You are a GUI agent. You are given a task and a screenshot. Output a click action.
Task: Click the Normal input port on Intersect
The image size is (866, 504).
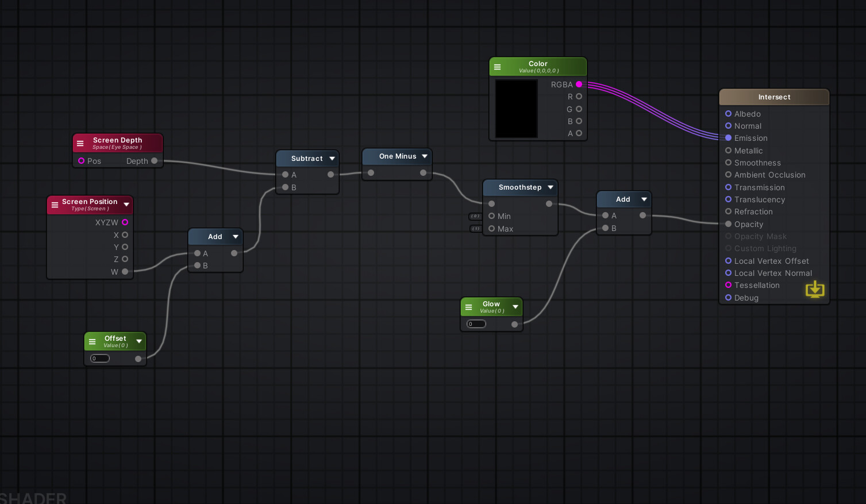(728, 126)
